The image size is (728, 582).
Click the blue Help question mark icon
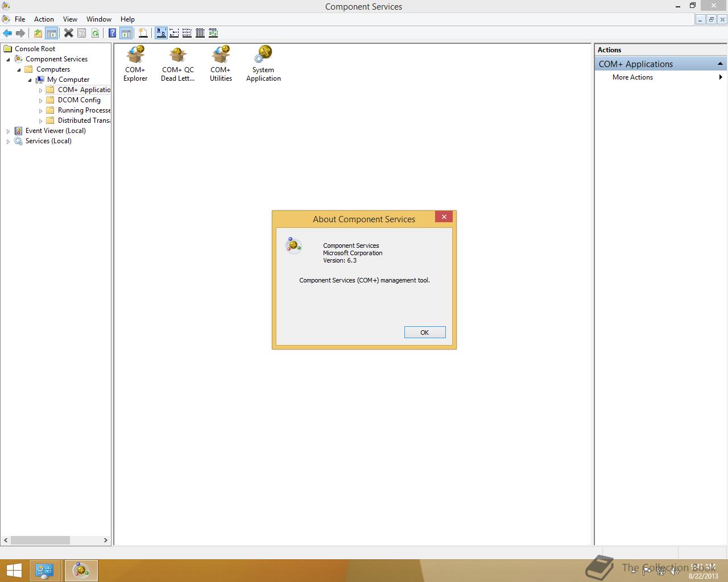pyautogui.click(x=112, y=33)
